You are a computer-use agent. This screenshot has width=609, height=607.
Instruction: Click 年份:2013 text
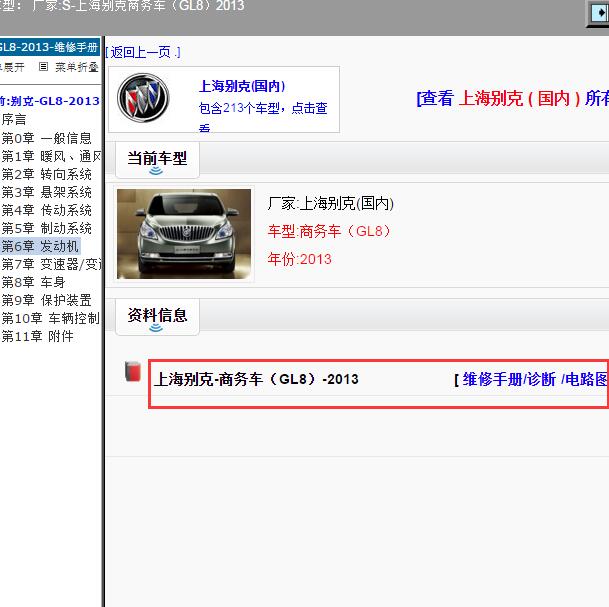coord(299,259)
